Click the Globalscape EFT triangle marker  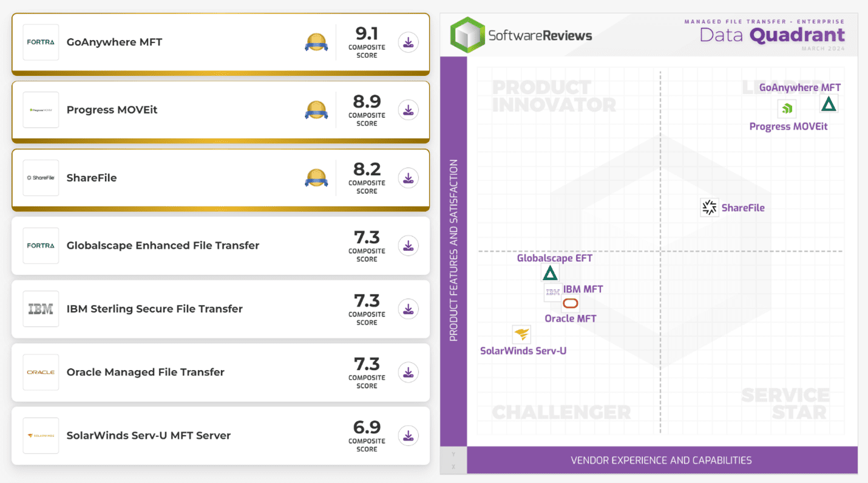point(550,272)
